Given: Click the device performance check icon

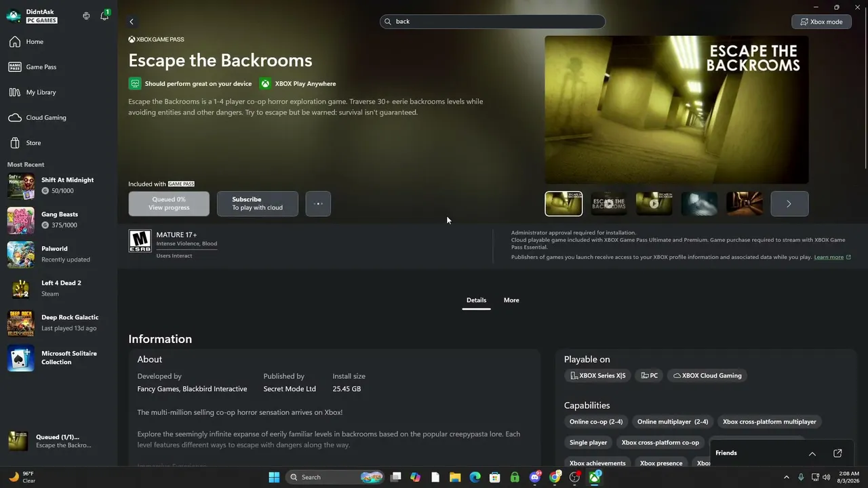Looking at the screenshot, I should click(135, 83).
